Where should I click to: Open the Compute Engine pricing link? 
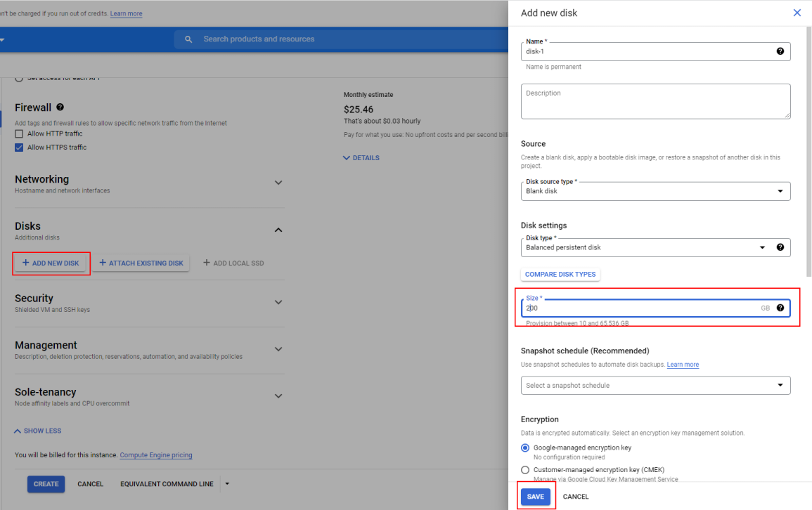pyautogui.click(x=156, y=455)
